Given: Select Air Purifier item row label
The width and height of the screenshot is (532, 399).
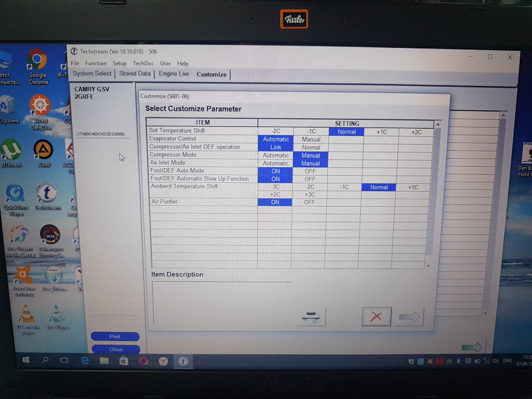Looking at the screenshot, I should pyautogui.click(x=164, y=202).
